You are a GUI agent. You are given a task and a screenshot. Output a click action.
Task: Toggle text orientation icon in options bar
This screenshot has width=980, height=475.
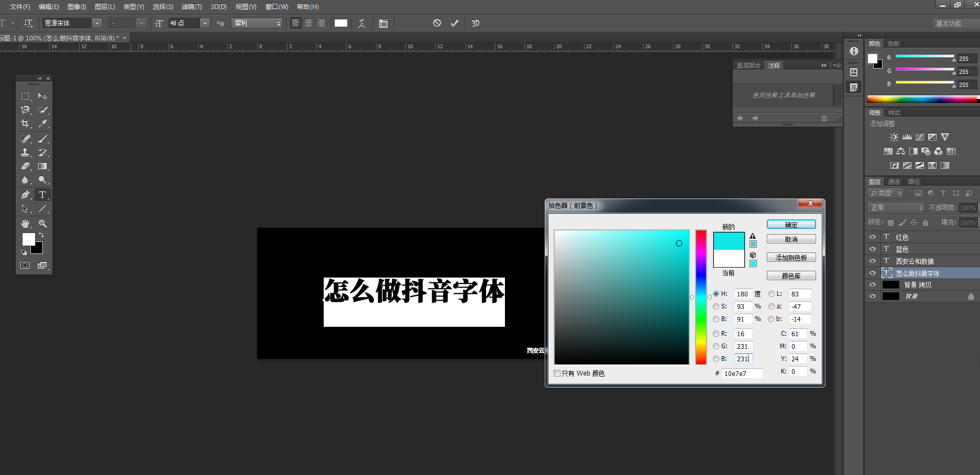[28, 23]
